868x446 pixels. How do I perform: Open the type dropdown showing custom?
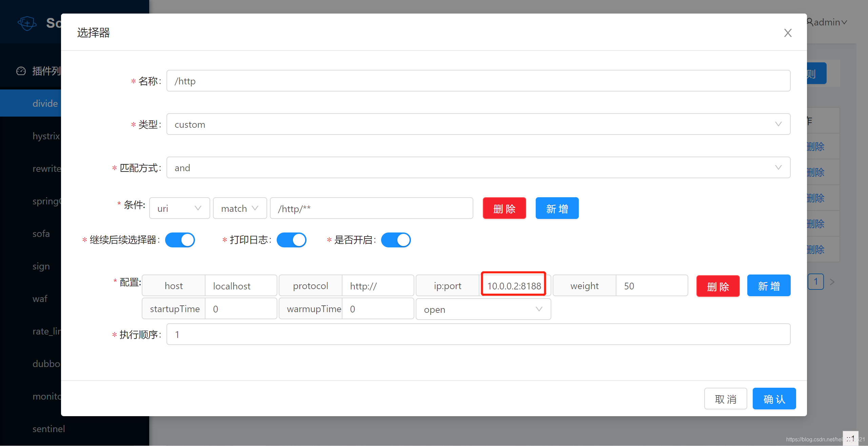tap(478, 124)
